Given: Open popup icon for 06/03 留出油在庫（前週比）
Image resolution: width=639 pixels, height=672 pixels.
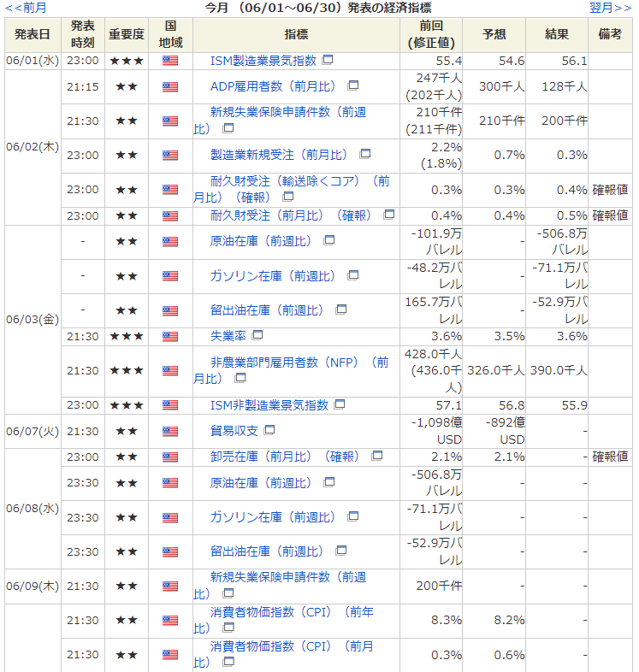Looking at the screenshot, I should tap(341, 309).
